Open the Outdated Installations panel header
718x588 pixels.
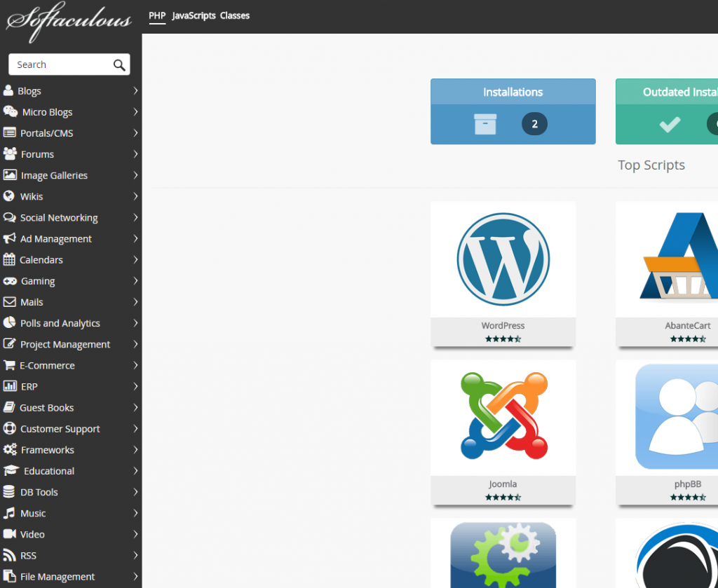point(667,92)
